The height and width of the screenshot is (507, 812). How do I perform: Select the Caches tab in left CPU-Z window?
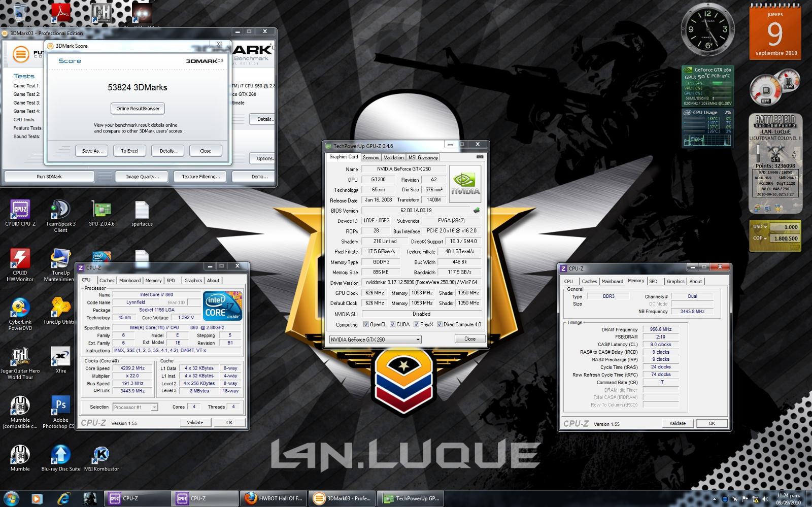click(x=107, y=280)
